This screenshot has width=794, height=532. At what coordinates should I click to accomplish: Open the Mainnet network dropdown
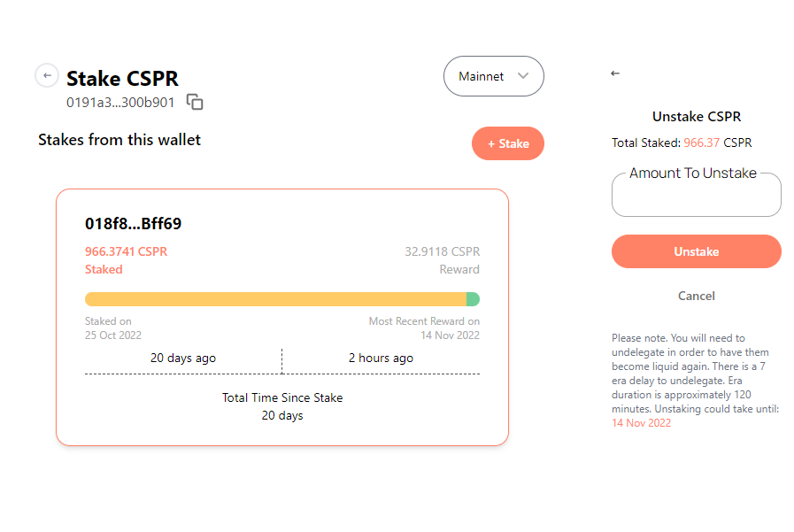tap(493, 77)
